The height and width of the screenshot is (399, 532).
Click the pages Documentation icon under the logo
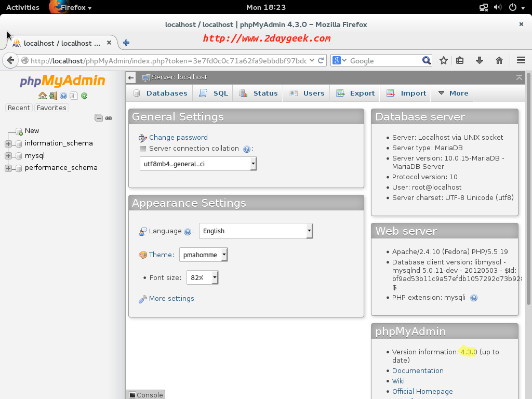[74, 96]
